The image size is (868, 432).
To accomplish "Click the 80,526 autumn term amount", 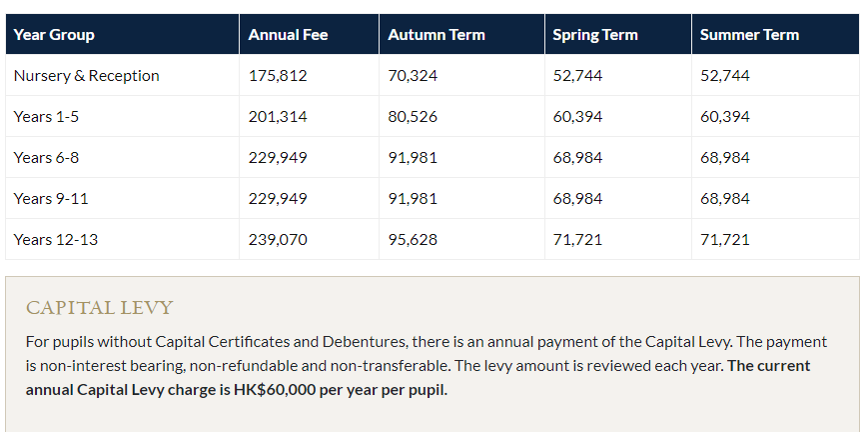I will [x=413, y=116].
